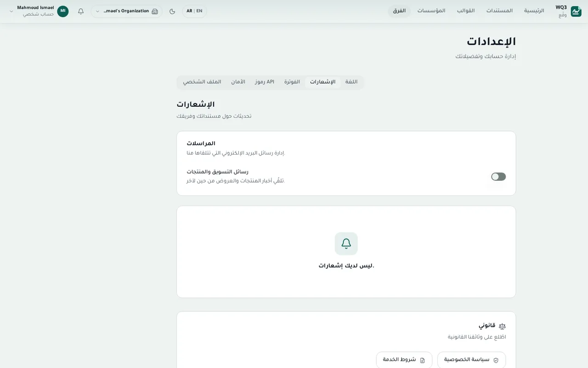Switch language to AR
Screen dimensions: 588x368
(189, 11)
